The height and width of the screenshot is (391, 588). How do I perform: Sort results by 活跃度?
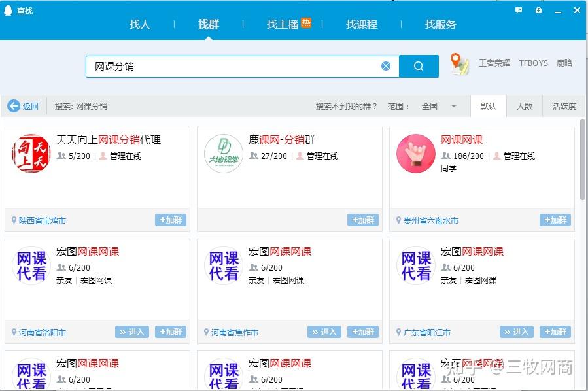coord(564,107)
